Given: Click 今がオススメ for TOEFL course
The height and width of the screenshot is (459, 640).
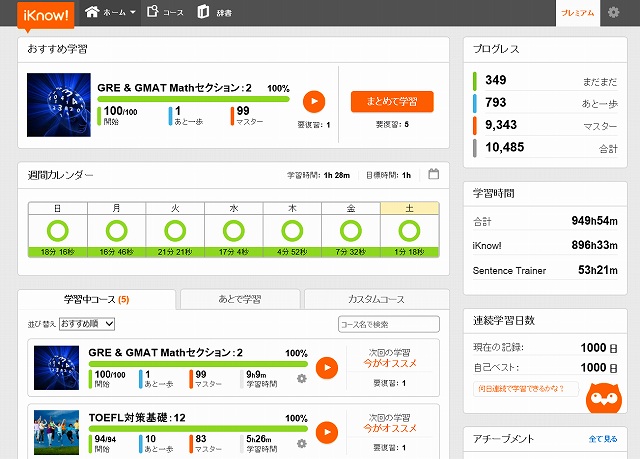Looking at the screenshot, I should coord(390,428).
